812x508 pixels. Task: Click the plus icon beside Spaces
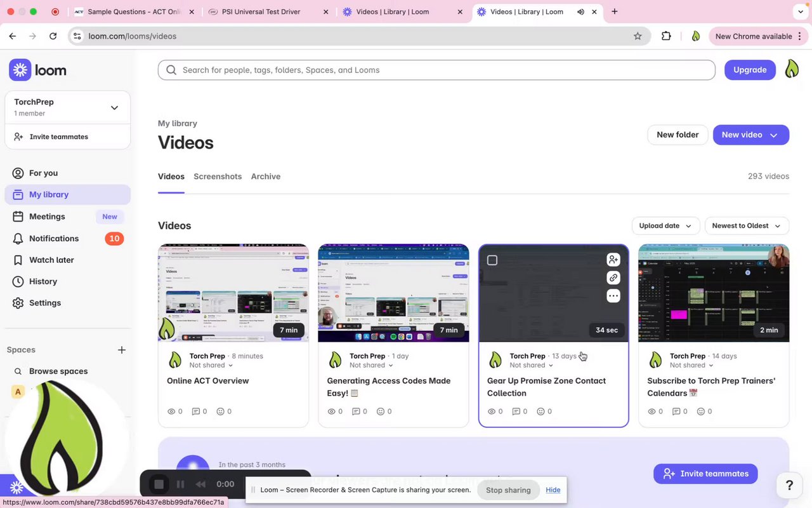click(x=122, y=350)
